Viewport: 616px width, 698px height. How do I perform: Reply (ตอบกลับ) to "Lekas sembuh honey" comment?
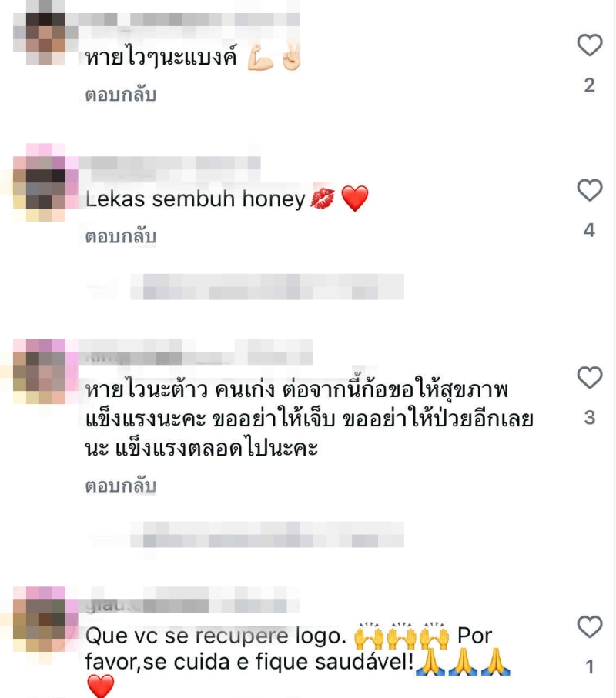tap(121, 236)
